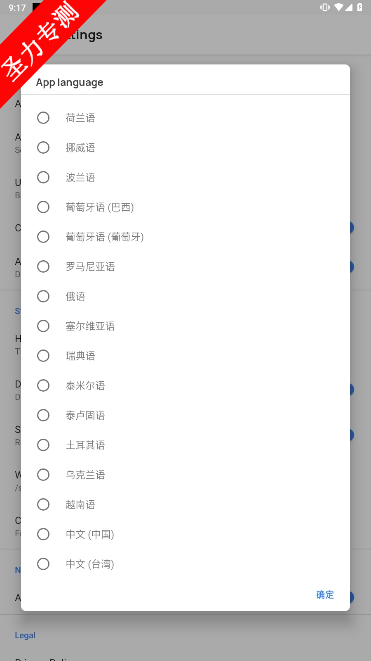
Task: Select 中文 (中国) radio button
Action: 186,534
